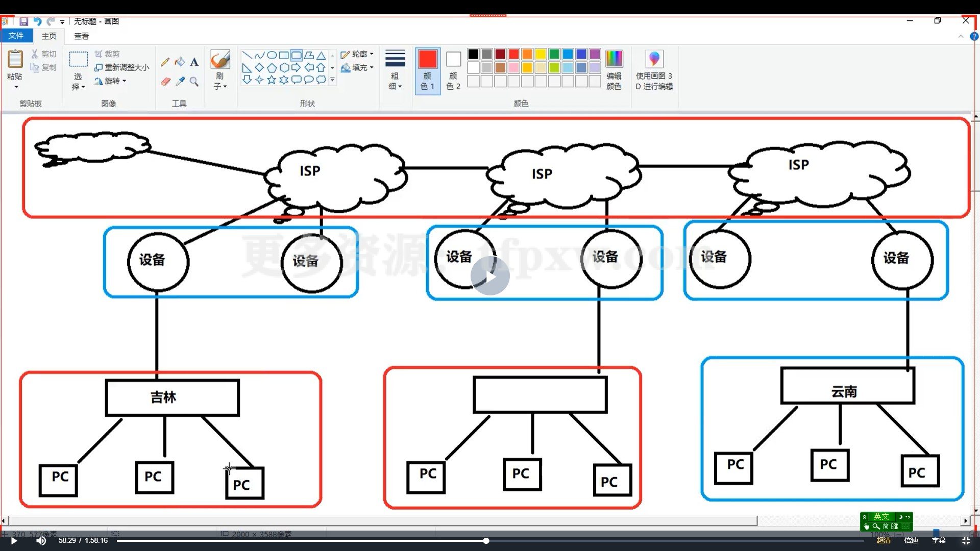
Task: Select the Color picker eyedropper tool
Action: pos(180,82)
